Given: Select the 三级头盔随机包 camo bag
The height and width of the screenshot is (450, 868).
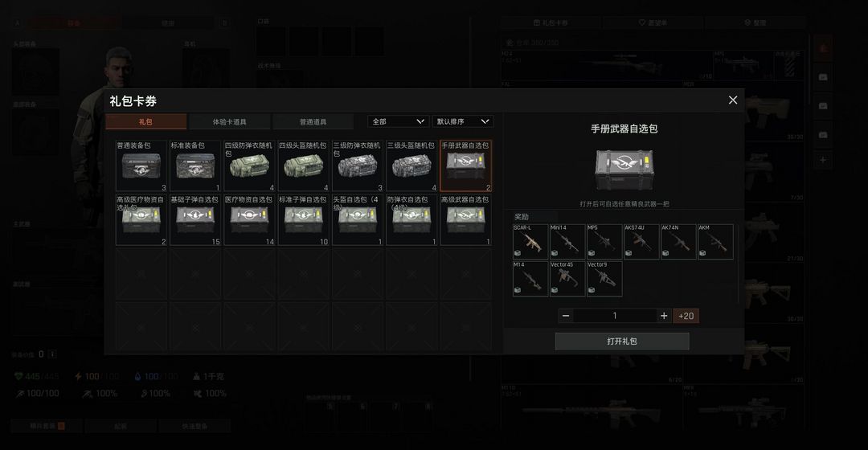Looking at the screenshot, I should [411, 166].
